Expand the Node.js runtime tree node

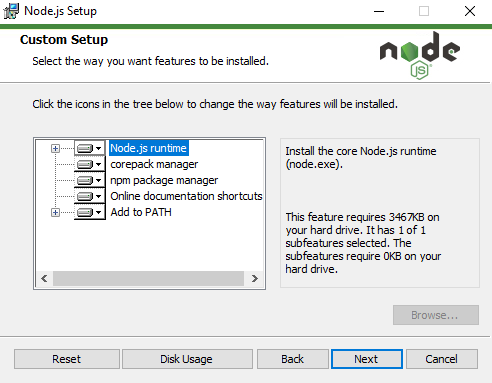tap(55, 148)
